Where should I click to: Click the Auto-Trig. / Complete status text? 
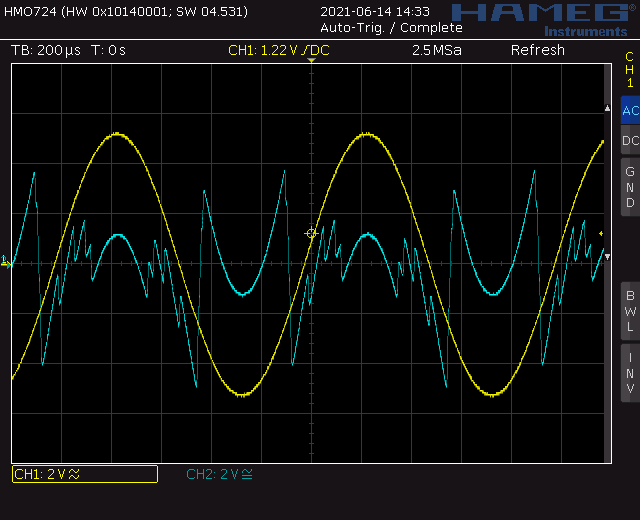coord(379,28)
